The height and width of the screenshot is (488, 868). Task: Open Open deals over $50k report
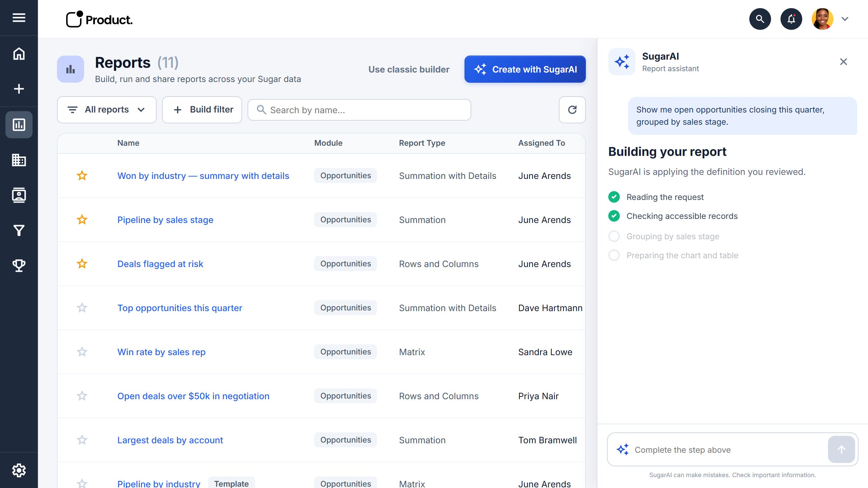193,396
